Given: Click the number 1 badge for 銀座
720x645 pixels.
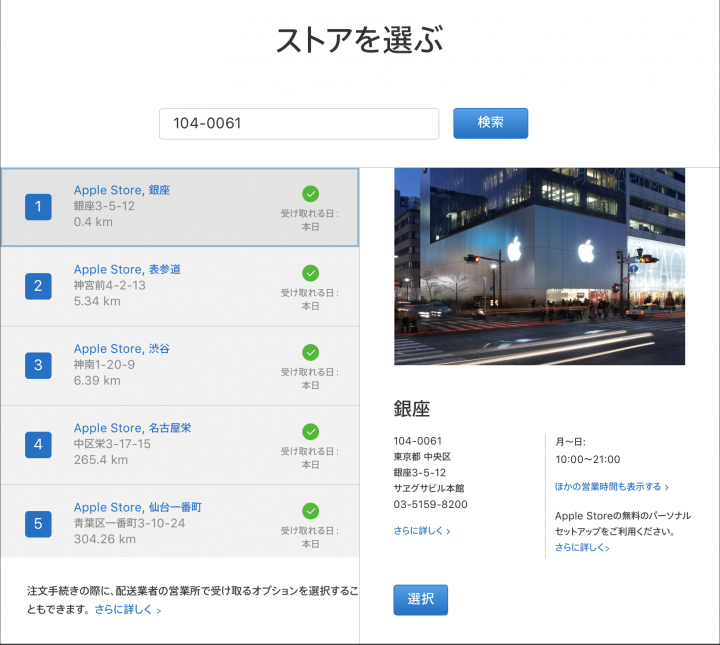Looking at the screenshot, I should point(38,207).
